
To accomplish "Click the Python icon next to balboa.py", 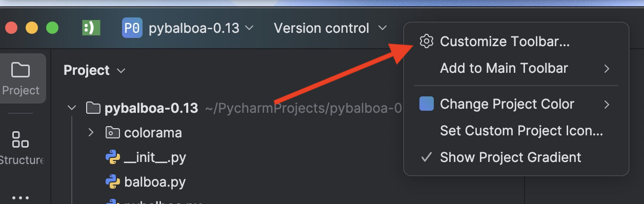I will (112, 182).
